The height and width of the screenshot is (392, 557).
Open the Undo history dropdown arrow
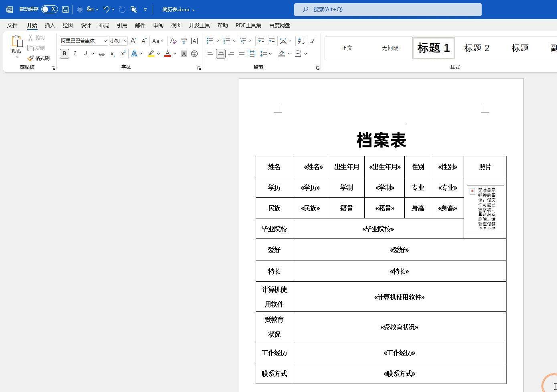click(x=113, y=9)
